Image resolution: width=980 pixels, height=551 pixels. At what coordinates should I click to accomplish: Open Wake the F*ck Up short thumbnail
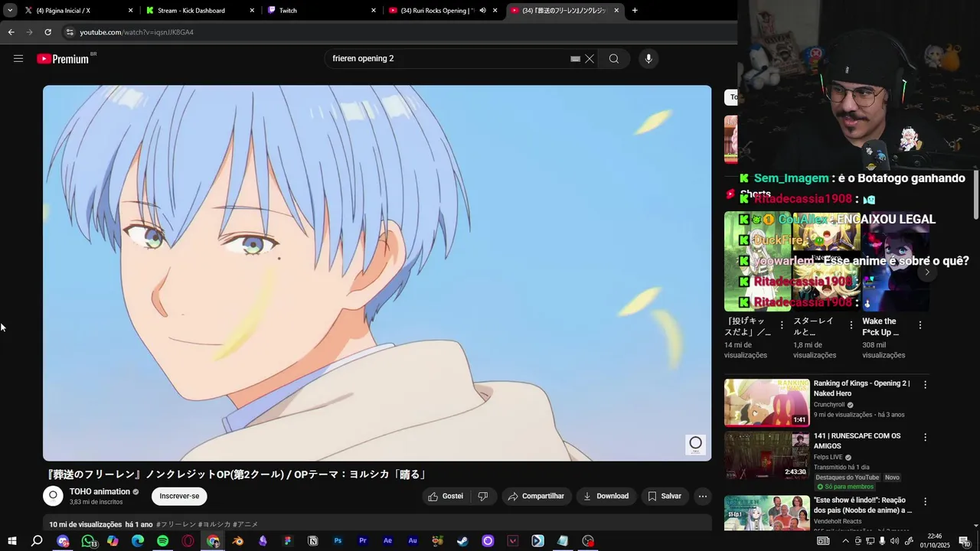[896, 261]
